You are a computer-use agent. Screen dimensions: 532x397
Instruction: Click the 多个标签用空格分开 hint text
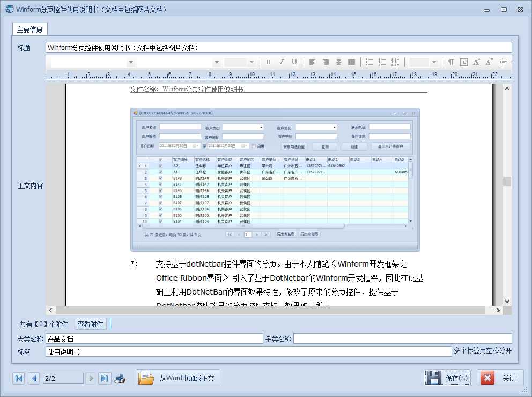point(483,351)
